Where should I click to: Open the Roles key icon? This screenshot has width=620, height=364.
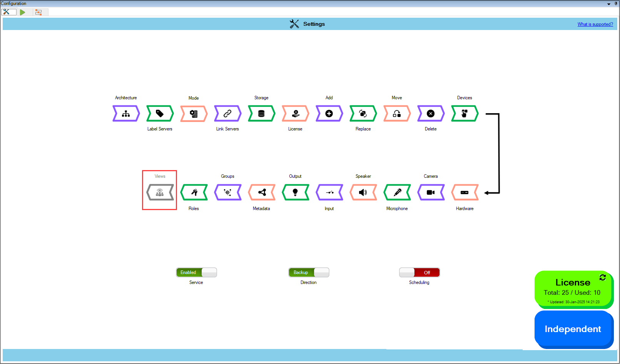pyautogui.click(x=194, y=192)
